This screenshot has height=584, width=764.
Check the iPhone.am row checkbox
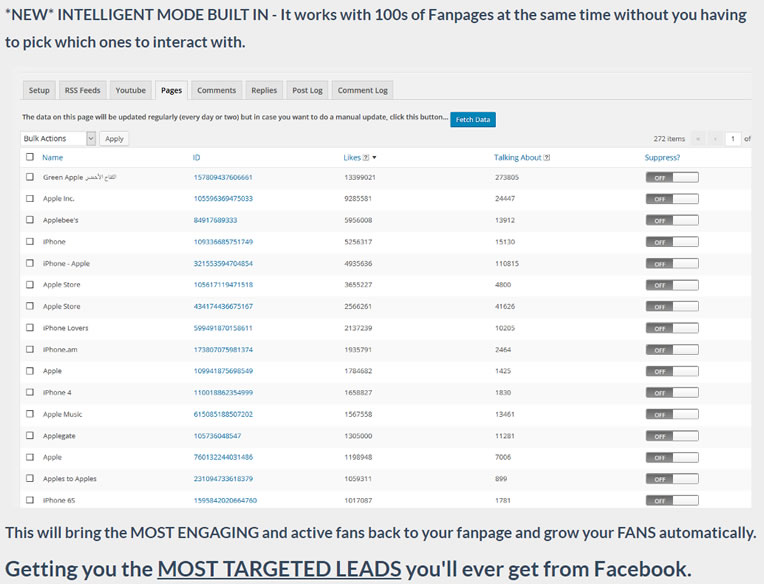[x=30, y=349]
